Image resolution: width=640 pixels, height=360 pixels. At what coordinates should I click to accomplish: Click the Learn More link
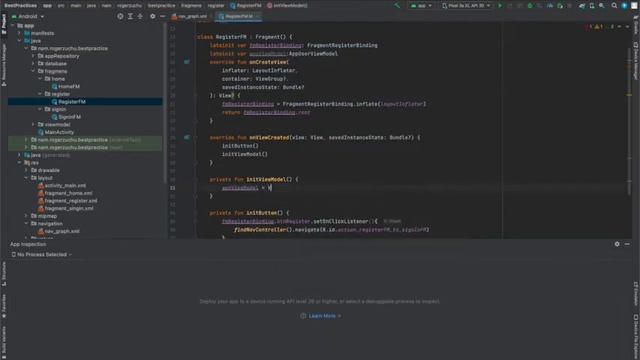pos(322,316)
